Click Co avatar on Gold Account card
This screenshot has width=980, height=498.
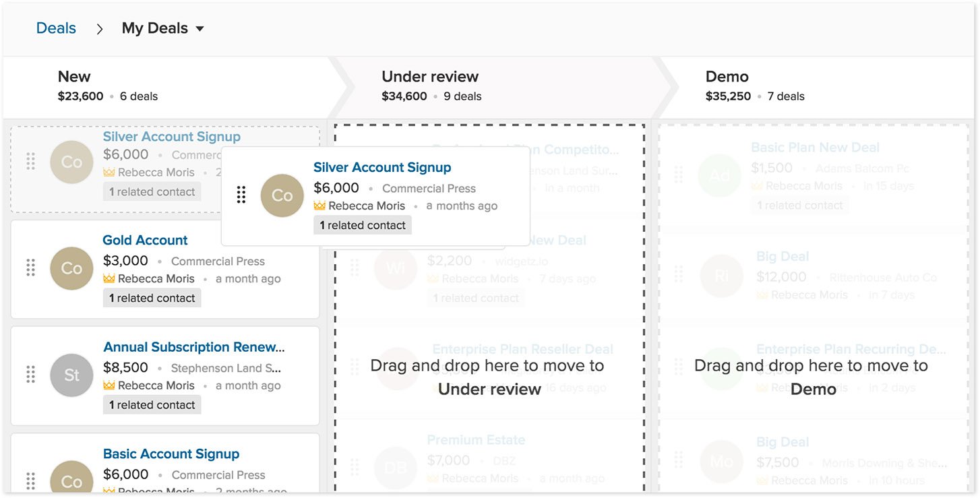click(71, 268)
